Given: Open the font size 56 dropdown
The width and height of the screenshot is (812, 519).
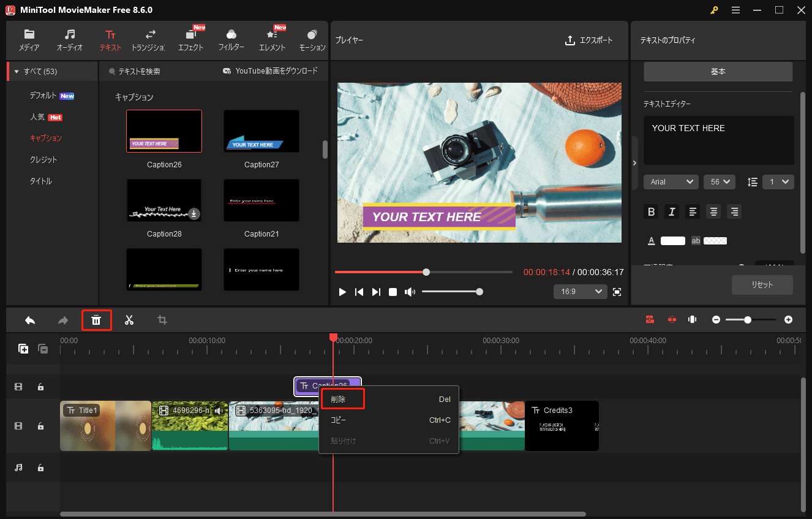Looking at the screenshot, I should (x=719, y=181).
